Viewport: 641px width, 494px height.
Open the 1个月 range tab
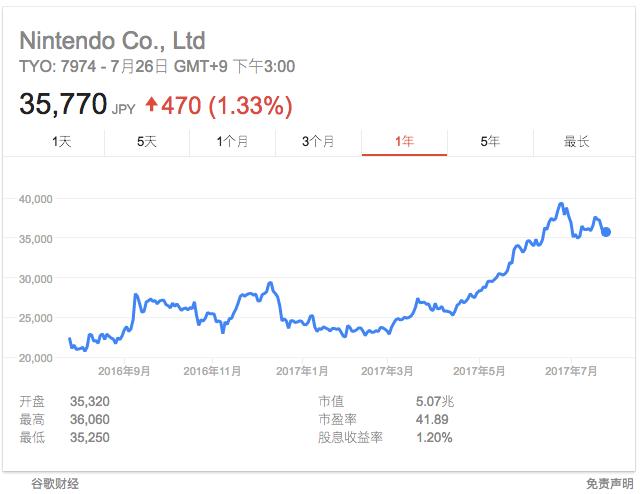[233, 142]
